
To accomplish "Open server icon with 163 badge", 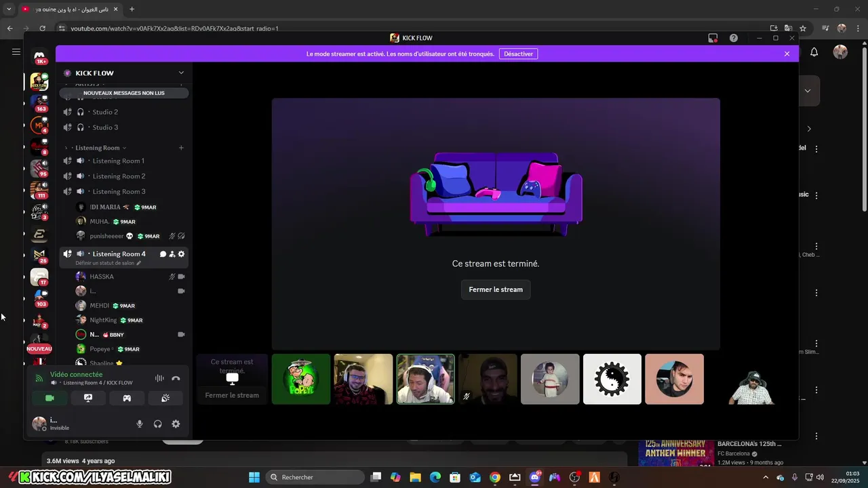I will [39, 103].
